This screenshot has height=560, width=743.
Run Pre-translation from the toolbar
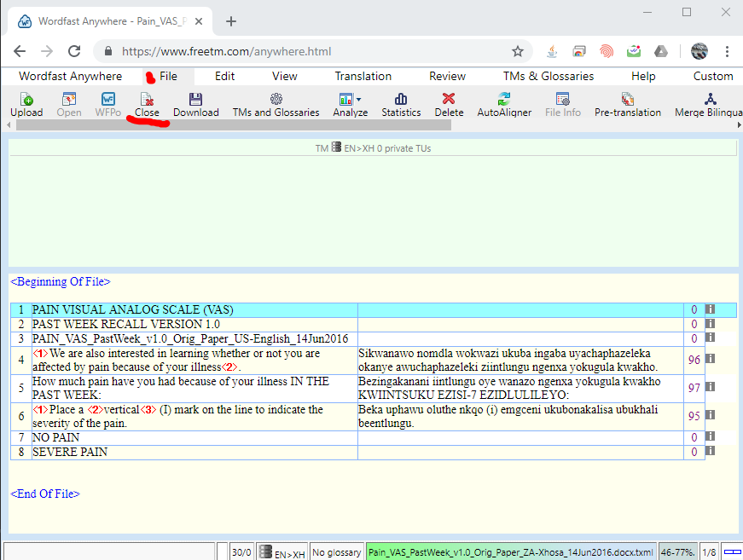pyautogui.click(x=627, y=105)
